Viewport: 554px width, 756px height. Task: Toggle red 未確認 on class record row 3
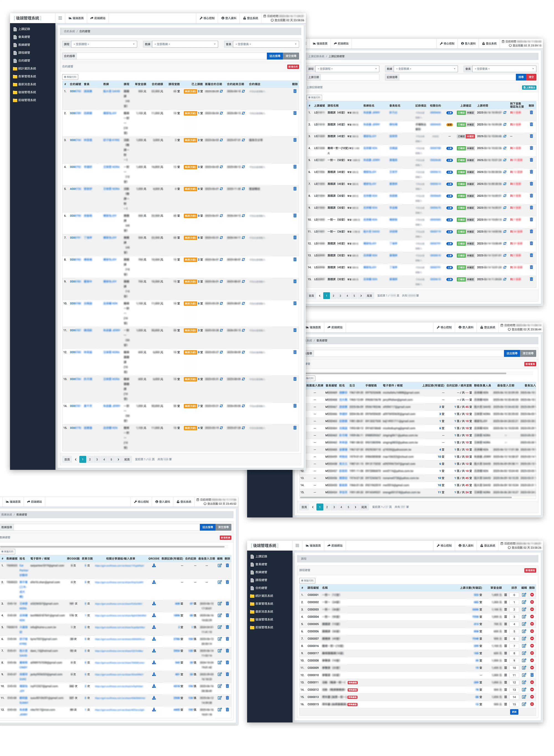click(470, 137)
